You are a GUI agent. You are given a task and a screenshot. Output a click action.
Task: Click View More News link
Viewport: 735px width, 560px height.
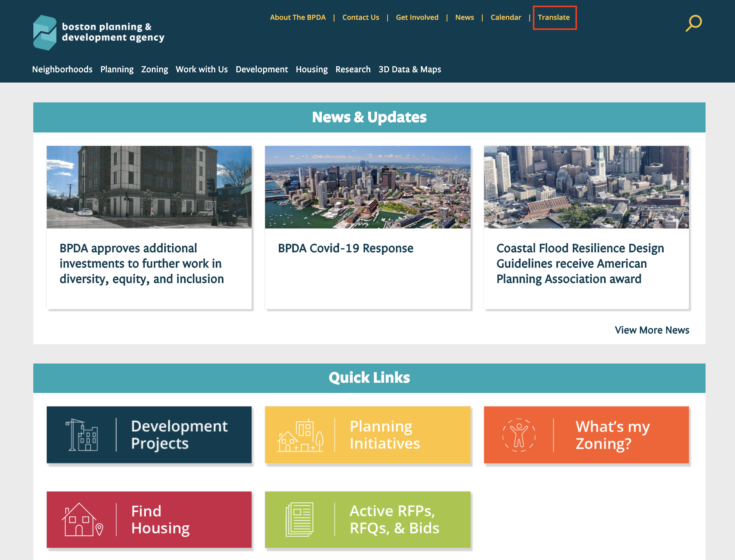pos(652,330)
